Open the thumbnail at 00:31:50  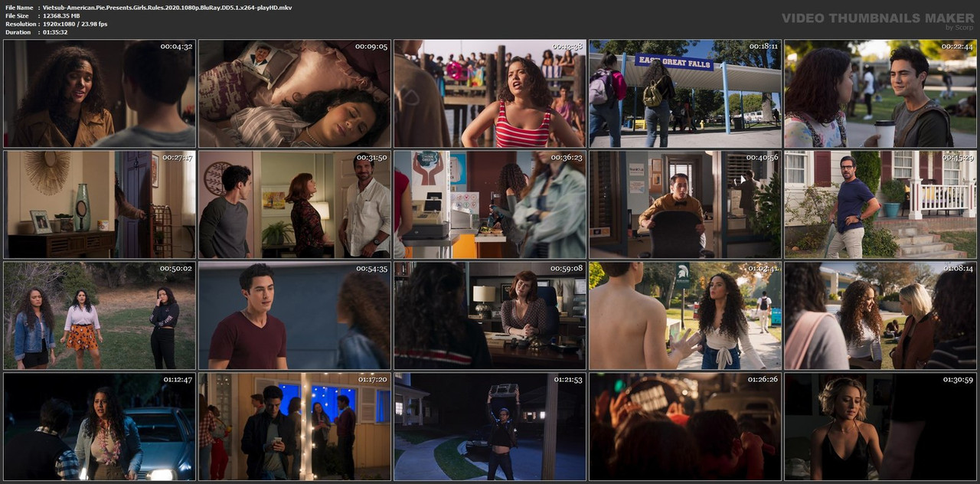point(295,204)
